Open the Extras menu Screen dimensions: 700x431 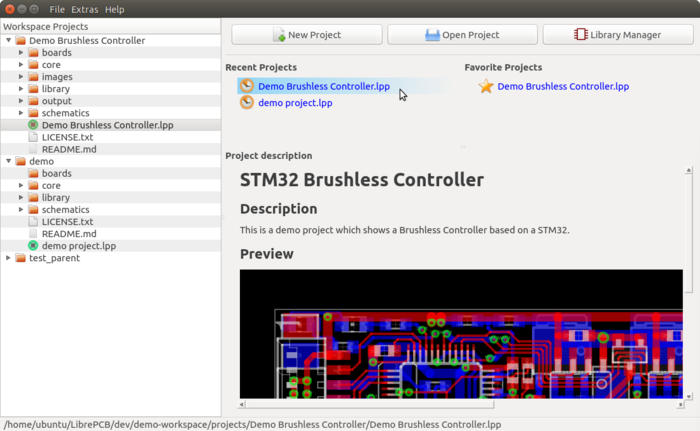pyautogui.click(x=85, y=9)
